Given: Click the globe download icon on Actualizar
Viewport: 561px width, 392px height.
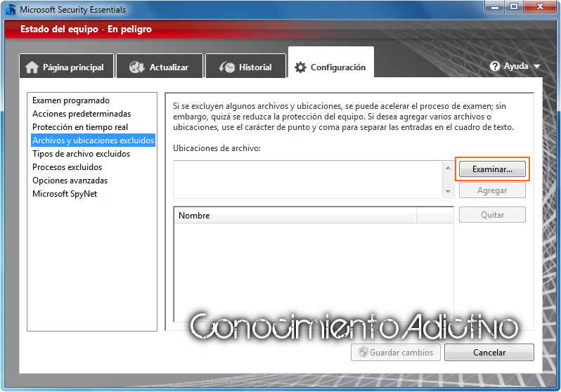Looking at the screenshot, I should tap(137, 67).
